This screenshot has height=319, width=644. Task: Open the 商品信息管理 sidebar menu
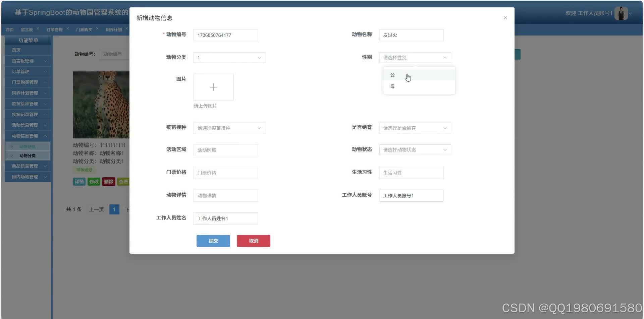[25, 166]
